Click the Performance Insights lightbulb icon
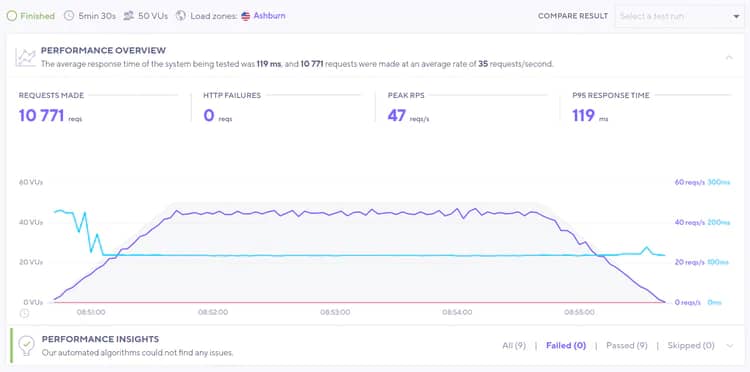This screenshot has height=372, width=750. (26, 345)
